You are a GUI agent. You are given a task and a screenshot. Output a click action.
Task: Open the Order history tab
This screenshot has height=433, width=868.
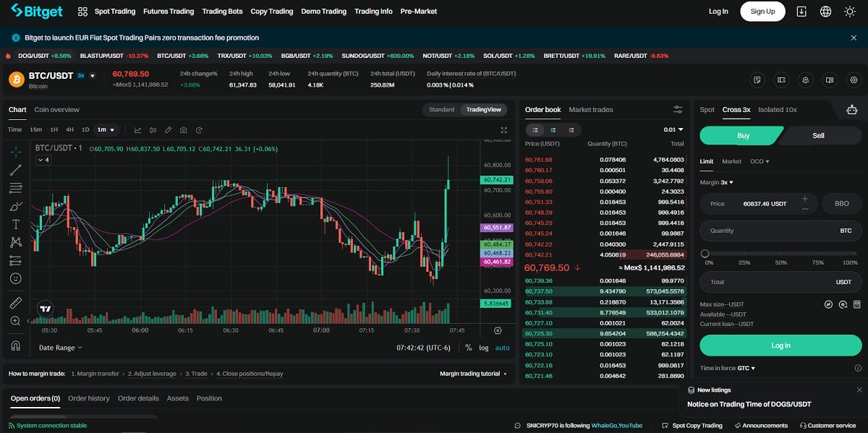pyautogui.click(x=88, y=398)
